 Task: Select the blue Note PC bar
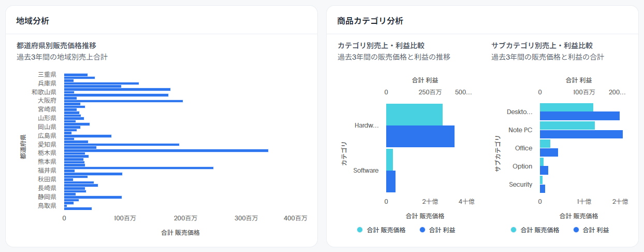(581, 134)
